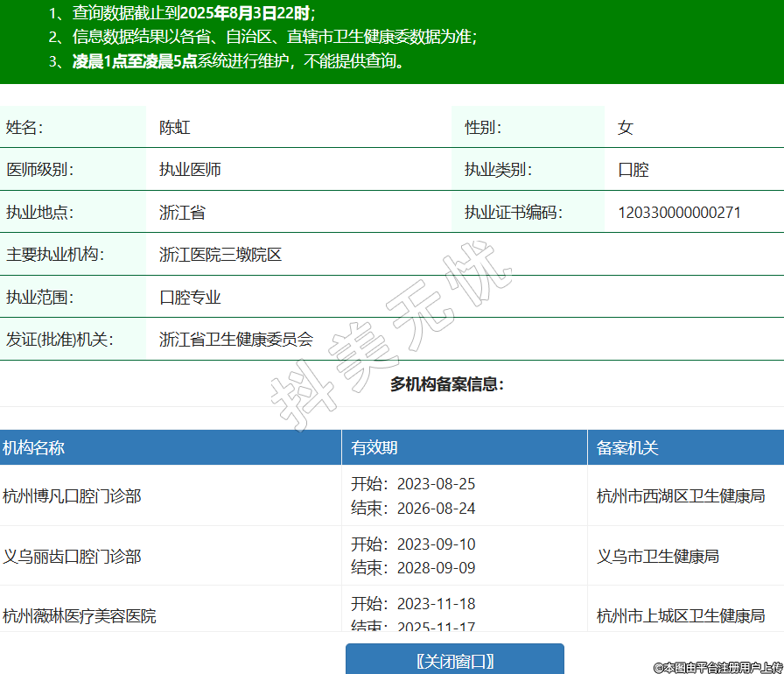Click the 多机构备案信息 section heading

(447, 384)
